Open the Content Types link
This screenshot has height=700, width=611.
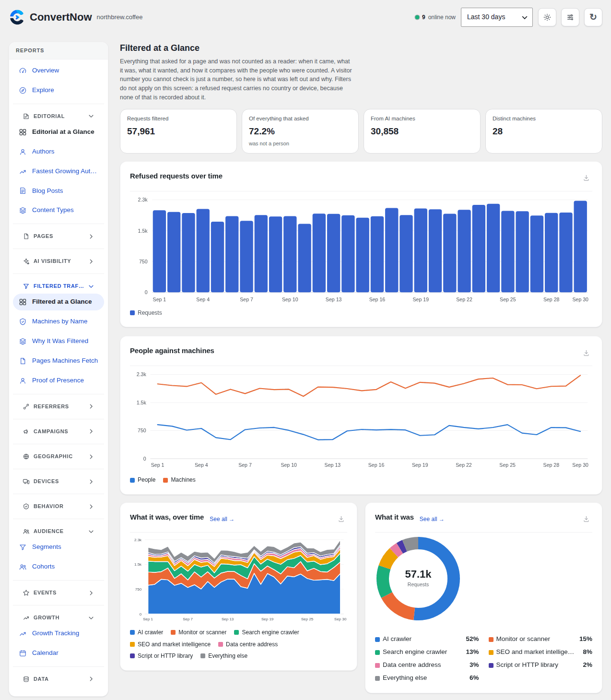[x=59, y=210]
